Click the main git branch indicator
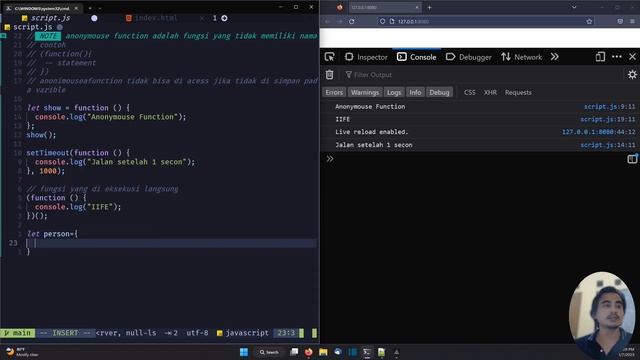 pos(18,333)
